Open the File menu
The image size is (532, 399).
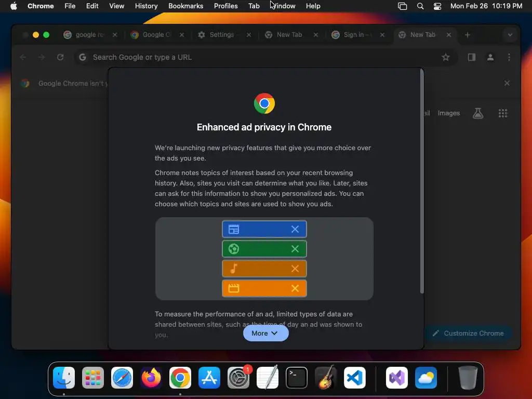70,6
